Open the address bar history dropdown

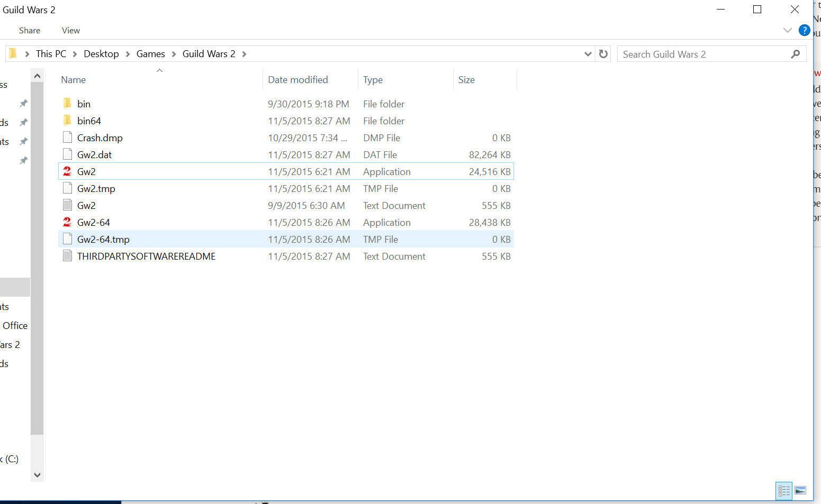tap(588, 54)
